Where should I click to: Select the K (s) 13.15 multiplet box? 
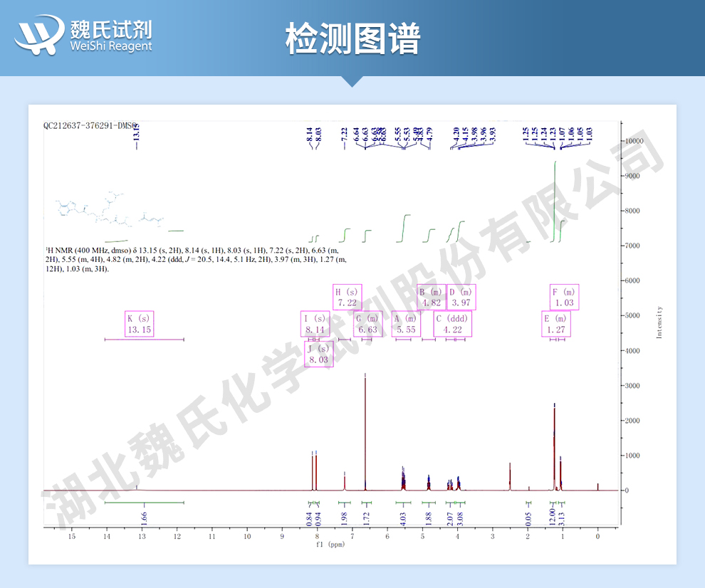pos(139,324)
